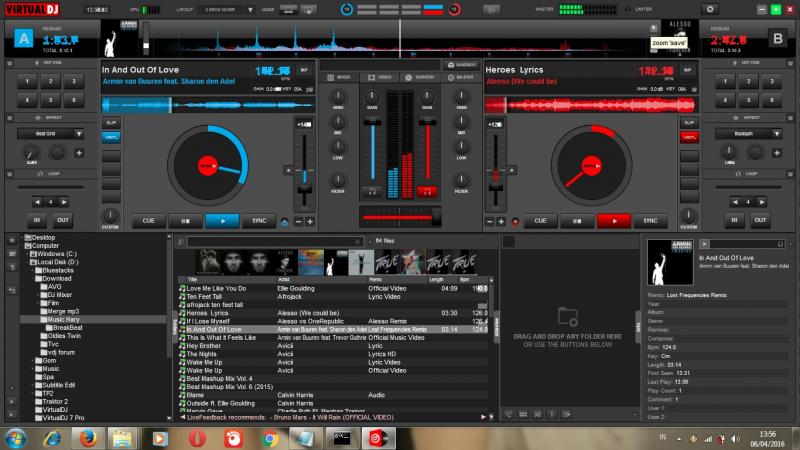Switch to the MIXER tab
The height and width of the screenshot is (450, 800).
tap(339, 77)
